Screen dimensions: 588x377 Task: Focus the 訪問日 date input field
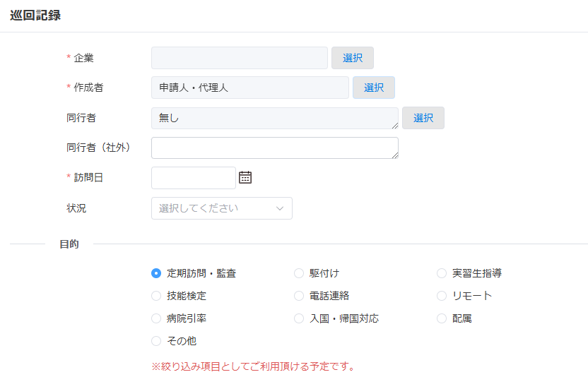(194, 178)
